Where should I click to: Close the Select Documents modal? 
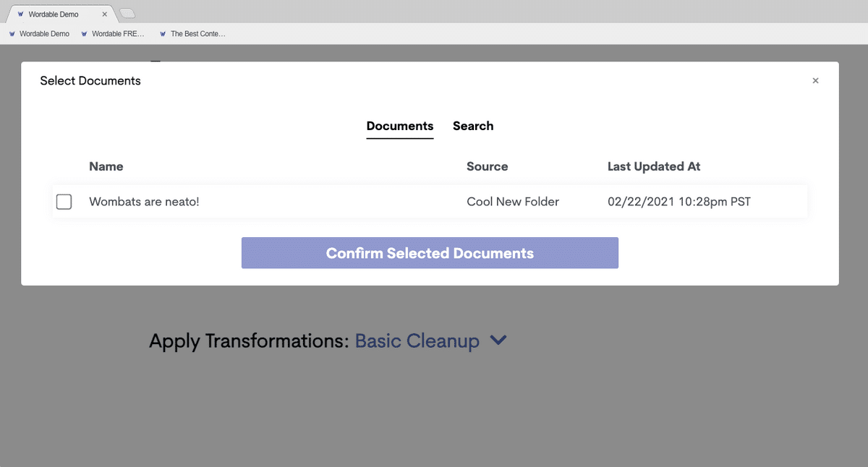pyautogui.click(x=815, y=80)
